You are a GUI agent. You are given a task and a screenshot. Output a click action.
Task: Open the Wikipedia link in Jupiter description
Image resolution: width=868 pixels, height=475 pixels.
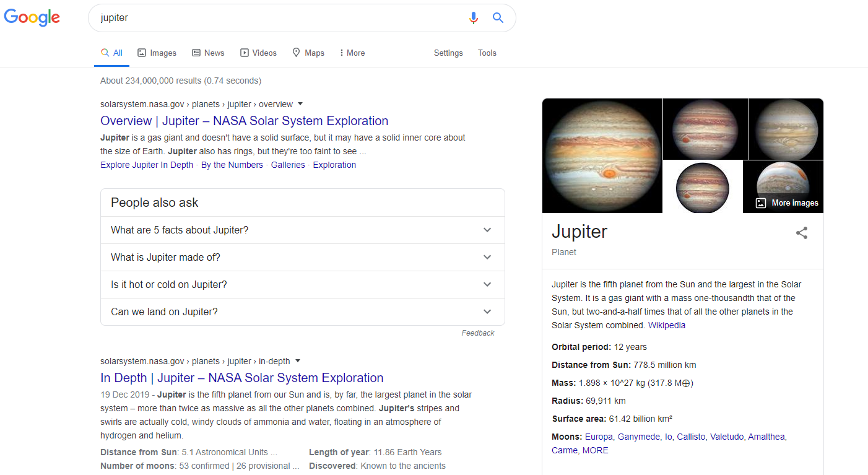tap(667, 325)
